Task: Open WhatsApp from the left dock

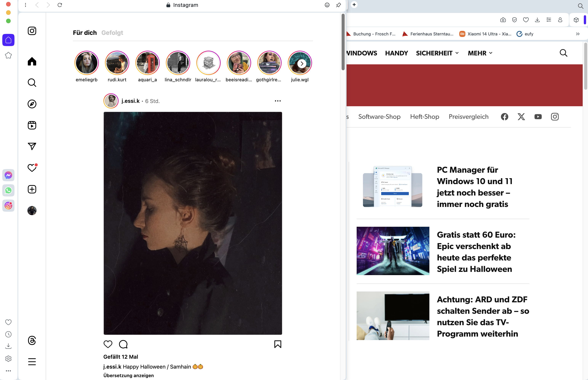Action: [x=8, y=190]
